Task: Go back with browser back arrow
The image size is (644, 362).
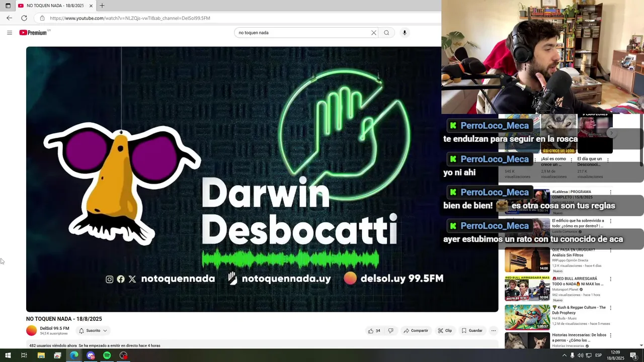Action: (x=9, y=18)
